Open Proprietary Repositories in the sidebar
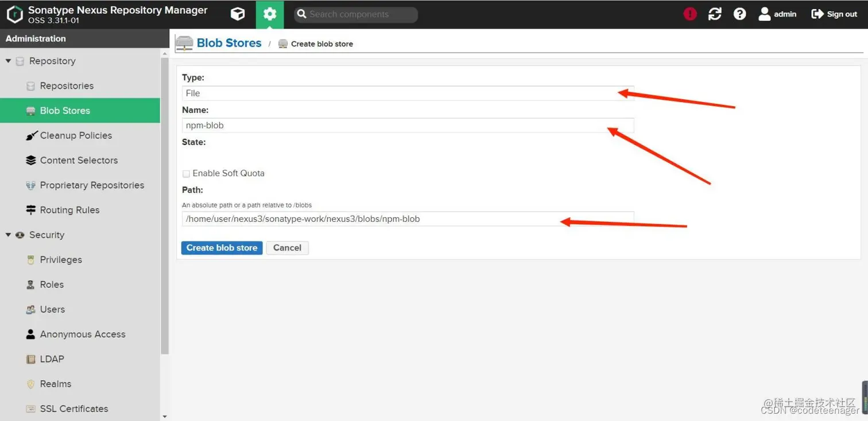Viewport: 868px width, 421px height. click(x=80, y=185)
